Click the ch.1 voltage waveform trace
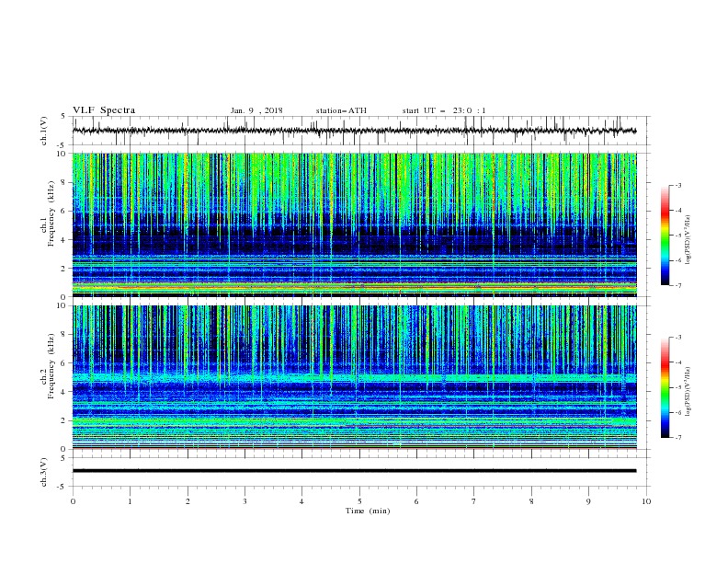728x563 pixels. pos(354,131)
